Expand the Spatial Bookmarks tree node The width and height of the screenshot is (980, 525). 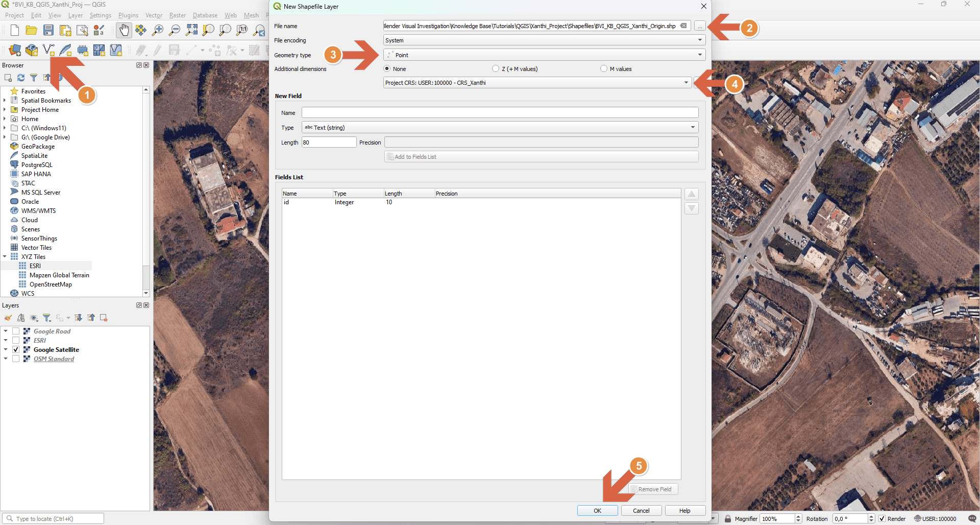[x=5, y=101]
